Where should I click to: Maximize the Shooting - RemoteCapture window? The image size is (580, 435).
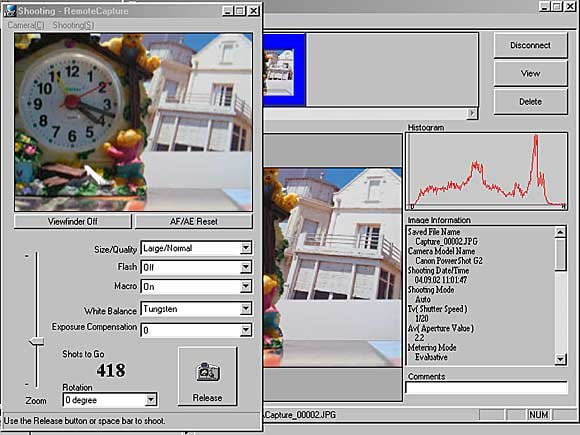pos(240,11)
